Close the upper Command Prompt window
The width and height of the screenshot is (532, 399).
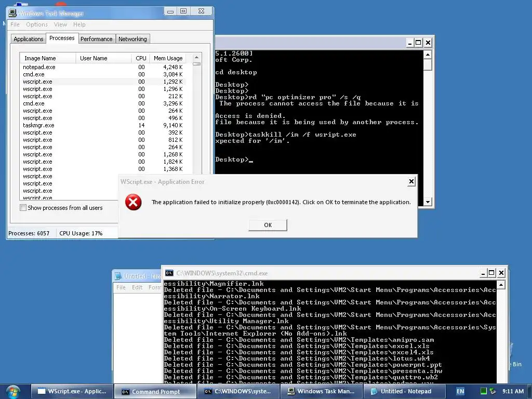pos(428,43)
